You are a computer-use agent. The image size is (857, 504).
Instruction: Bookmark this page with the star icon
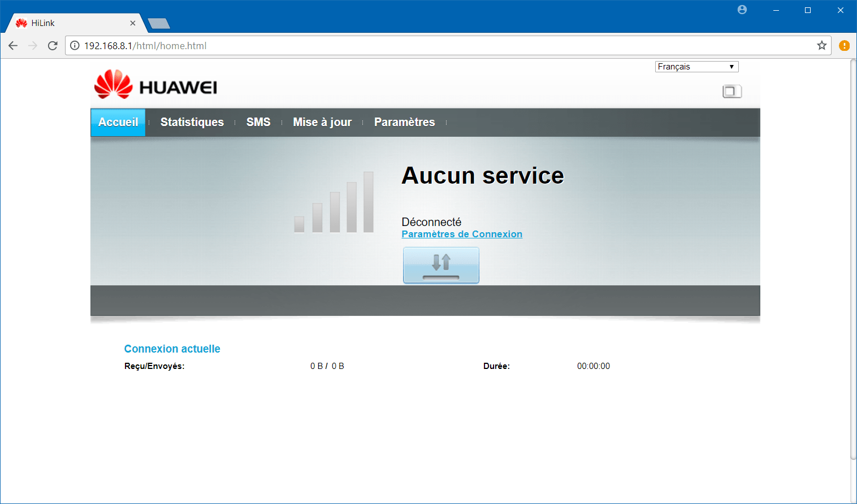tap(821, 46)
